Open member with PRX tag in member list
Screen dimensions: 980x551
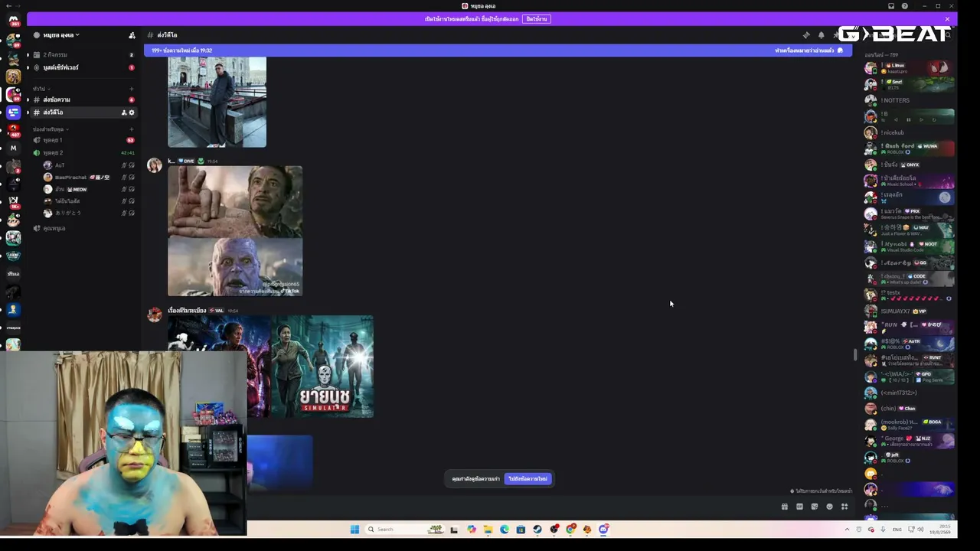[910, 214]
